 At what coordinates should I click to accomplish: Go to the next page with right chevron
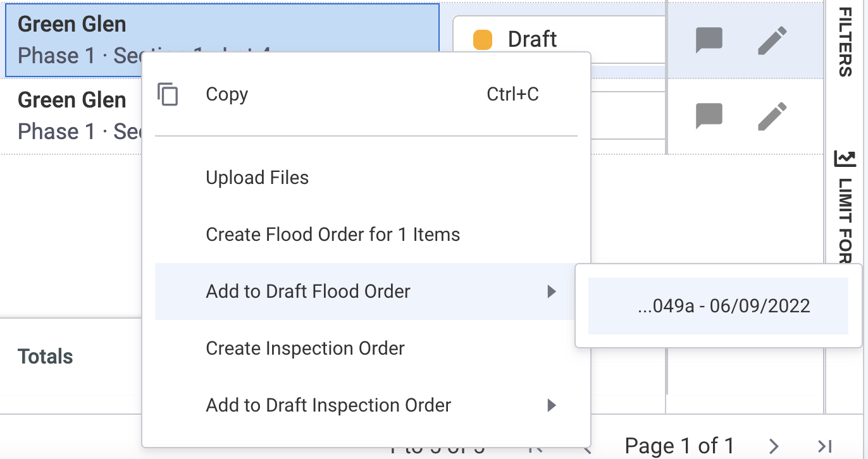click(774, 445)
